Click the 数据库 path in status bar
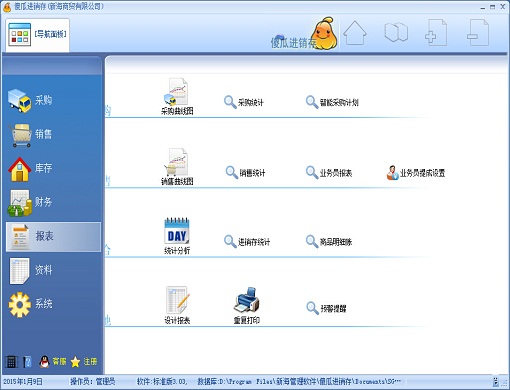Image resolution: width=510 pixels, height=390 pixels. click(299, 381)
